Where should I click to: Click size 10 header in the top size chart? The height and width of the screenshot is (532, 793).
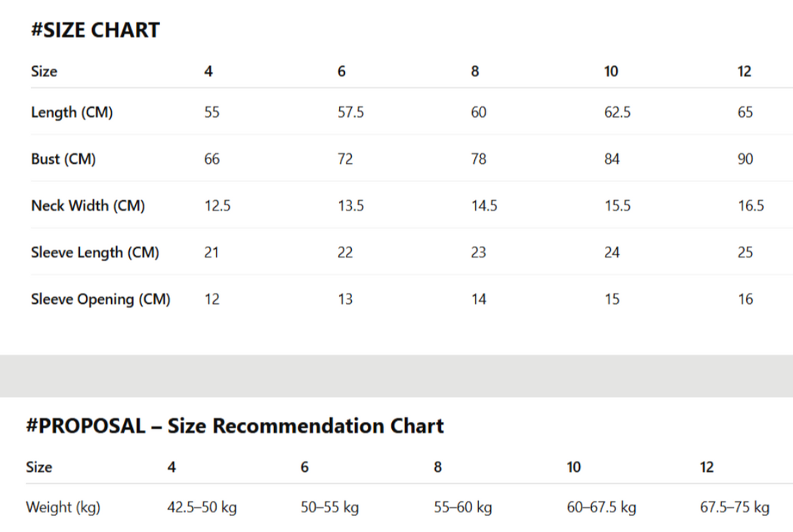611,72
